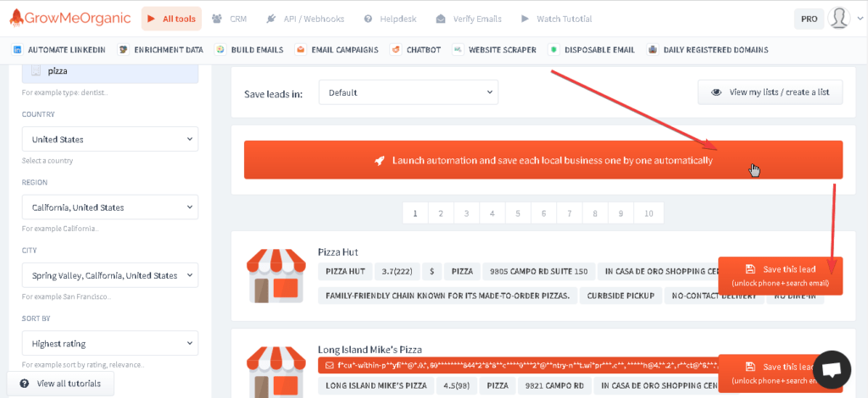Click the $ price tag on Pizza Hut
Screen dimensions: 868x398
431,272
